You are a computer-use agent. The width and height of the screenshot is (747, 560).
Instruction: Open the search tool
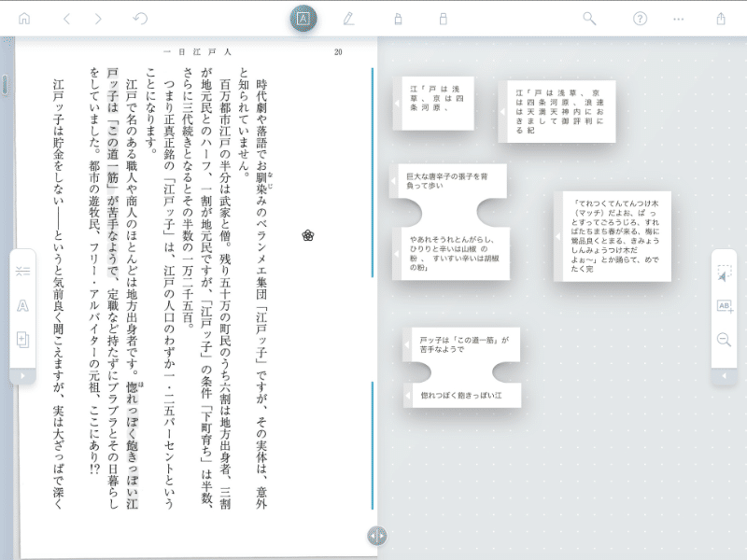(588, 18)
